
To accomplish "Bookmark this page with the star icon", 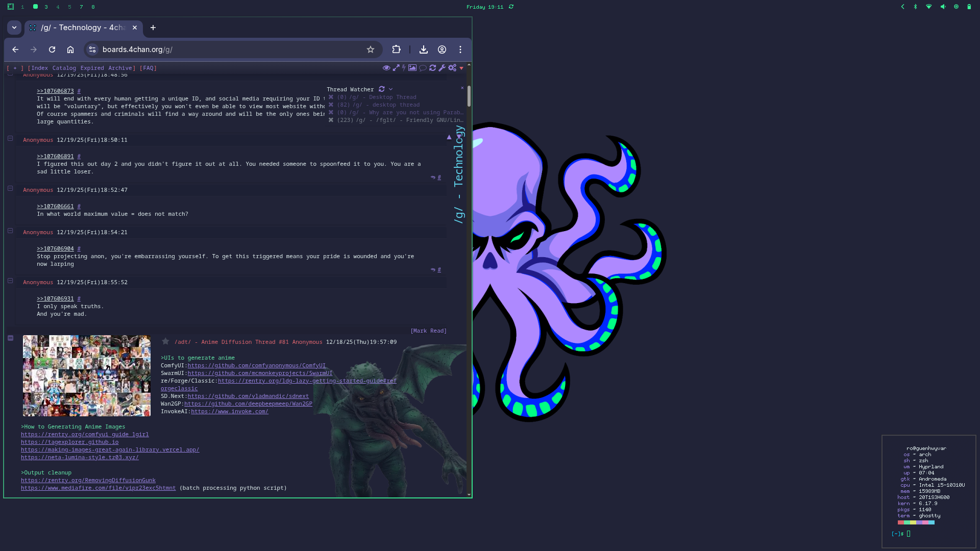I will pyautogui.click(x=371, y=49).
